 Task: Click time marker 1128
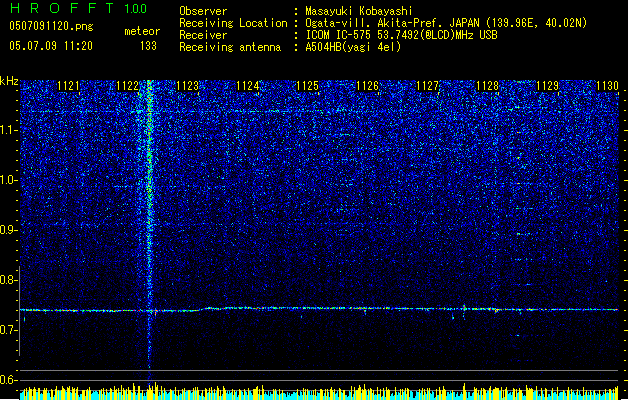pyautogui.click(x=487, y=86)
